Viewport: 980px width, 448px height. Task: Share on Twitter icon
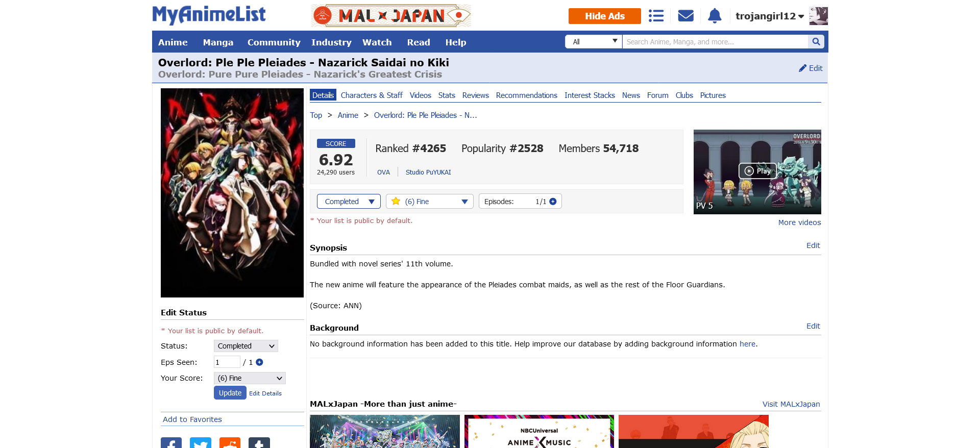coord(201,443)
